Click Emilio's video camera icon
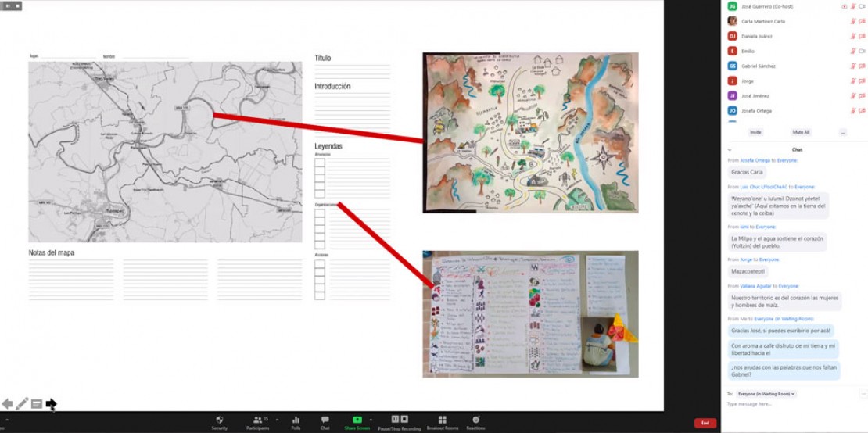The width and height of the screenshot is (868, 433). (862, 51)
